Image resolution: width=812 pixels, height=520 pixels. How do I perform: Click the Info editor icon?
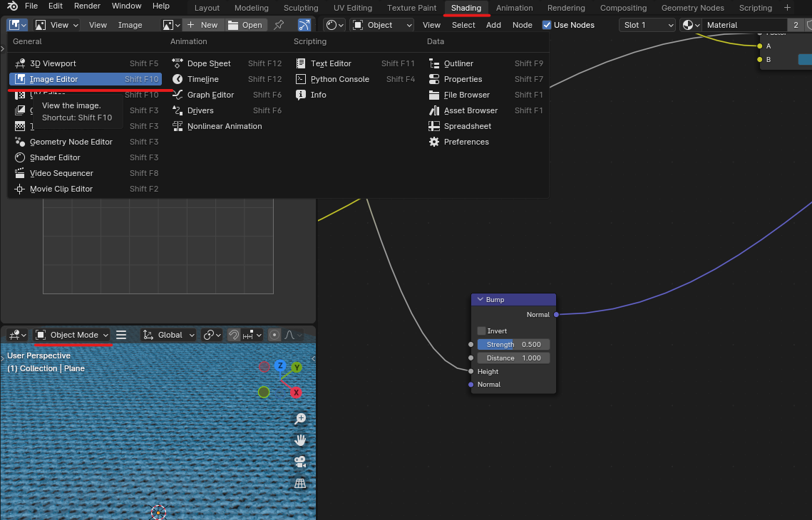pos(300,95)
